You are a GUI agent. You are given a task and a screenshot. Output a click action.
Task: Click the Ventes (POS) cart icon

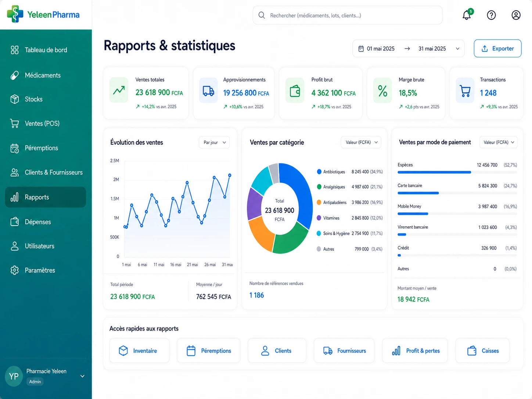15,123
